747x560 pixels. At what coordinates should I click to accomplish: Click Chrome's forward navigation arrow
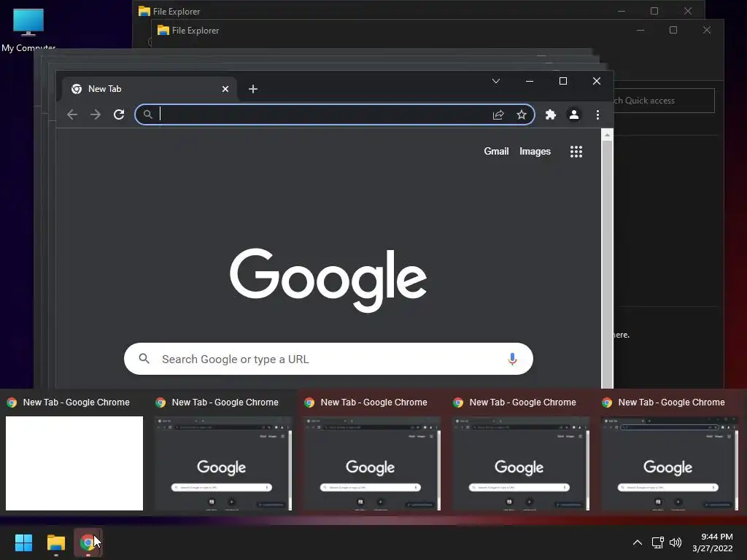tap(96, 114)
